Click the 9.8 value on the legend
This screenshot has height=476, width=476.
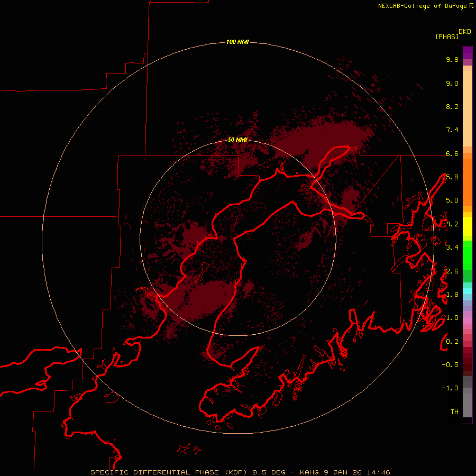tap(452, 60)
